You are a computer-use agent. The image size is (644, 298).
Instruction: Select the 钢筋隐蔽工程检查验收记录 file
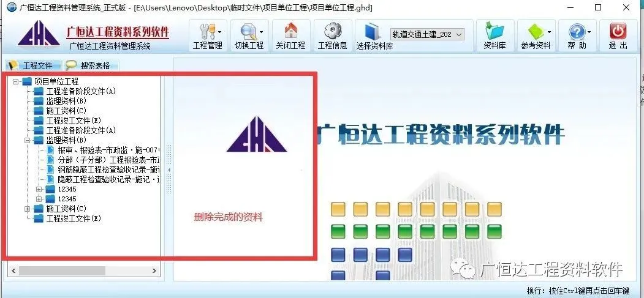point(103,169)
